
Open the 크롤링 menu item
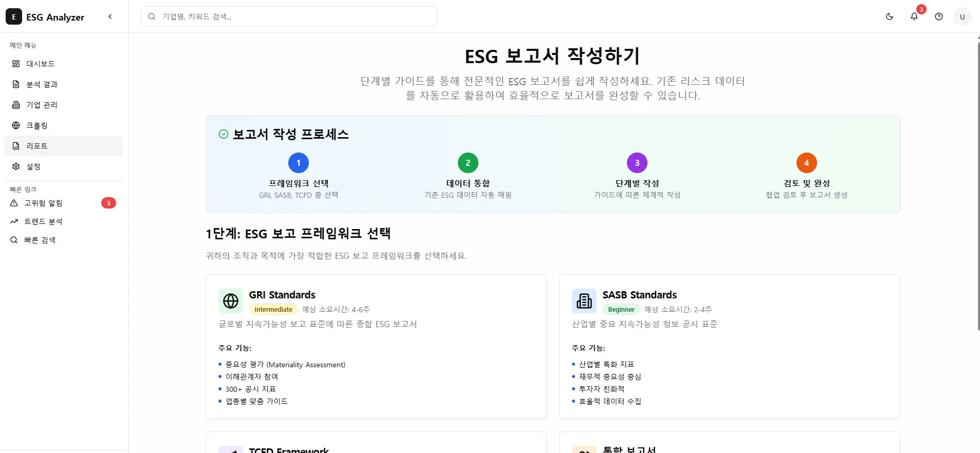[63, 125]
